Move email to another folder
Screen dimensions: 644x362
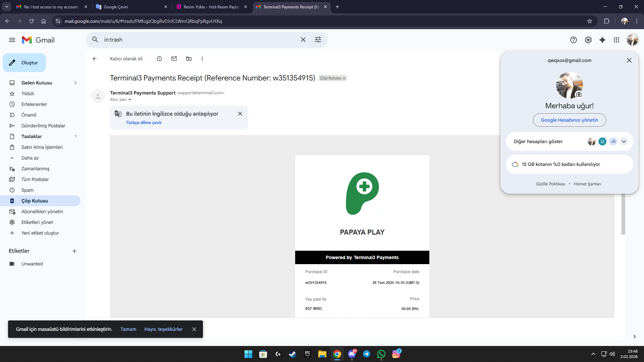point(189,59)
